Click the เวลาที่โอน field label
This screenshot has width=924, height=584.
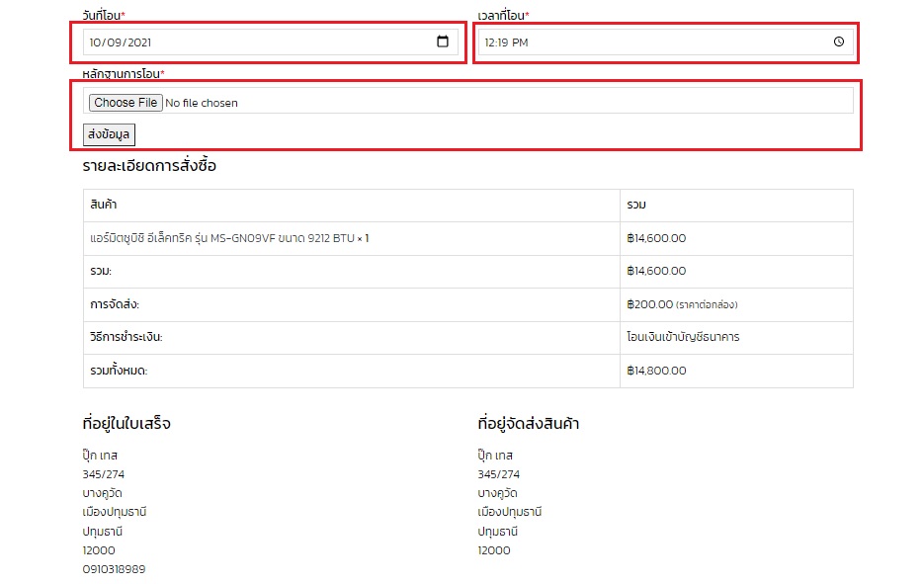coord(501,16)
